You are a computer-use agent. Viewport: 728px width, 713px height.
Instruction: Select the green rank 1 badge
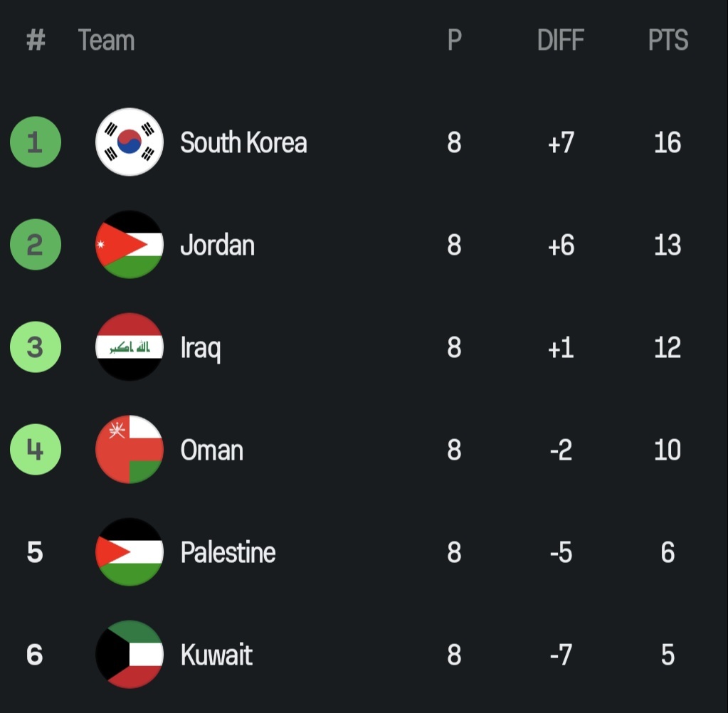(x=36, y=142)
